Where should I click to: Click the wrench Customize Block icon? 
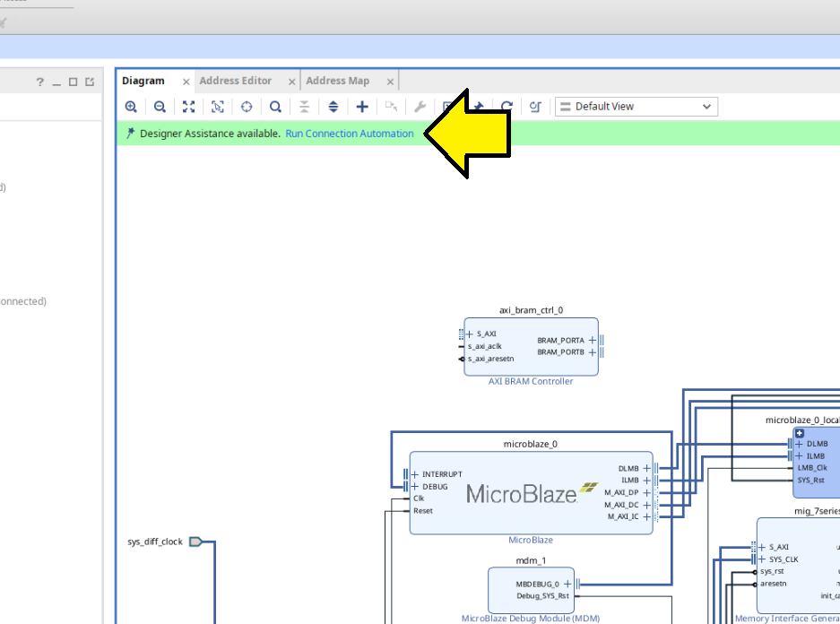click(419, 107)
